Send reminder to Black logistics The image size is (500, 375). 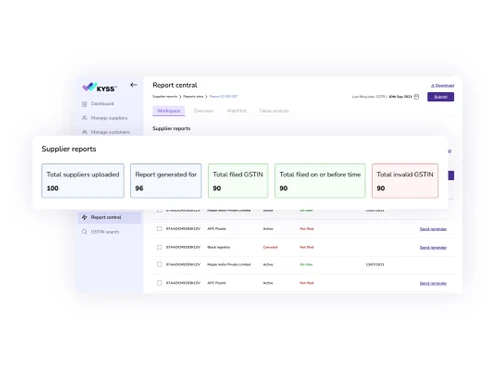pyautogui.click(x=433, y=248)
